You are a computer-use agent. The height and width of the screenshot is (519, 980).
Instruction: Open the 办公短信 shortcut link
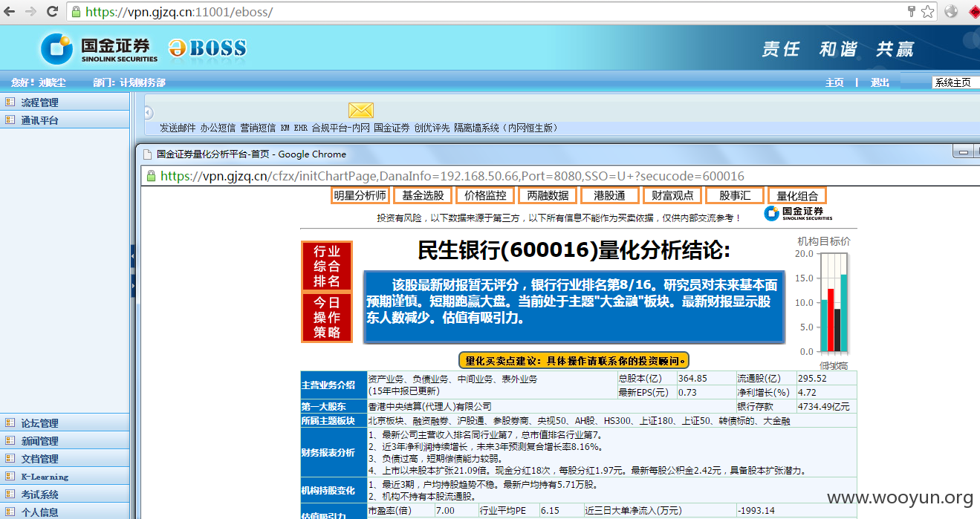218,128
